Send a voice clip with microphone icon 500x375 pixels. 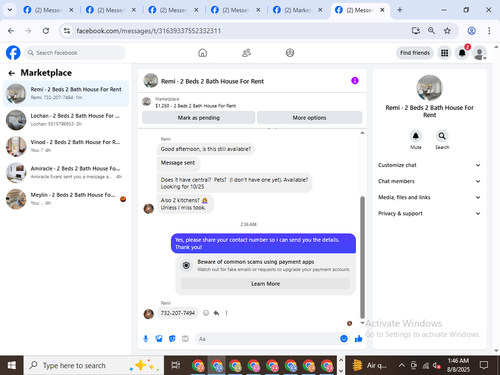146,339
